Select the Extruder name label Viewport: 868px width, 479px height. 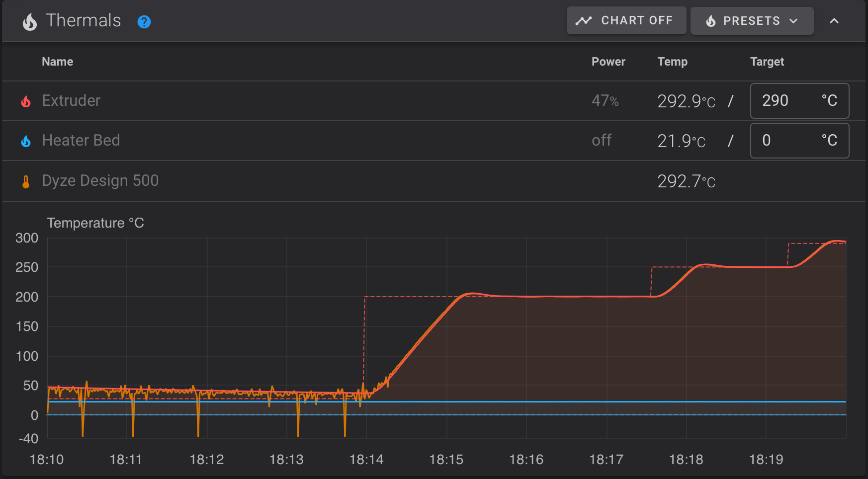click(x=71, y=100)
